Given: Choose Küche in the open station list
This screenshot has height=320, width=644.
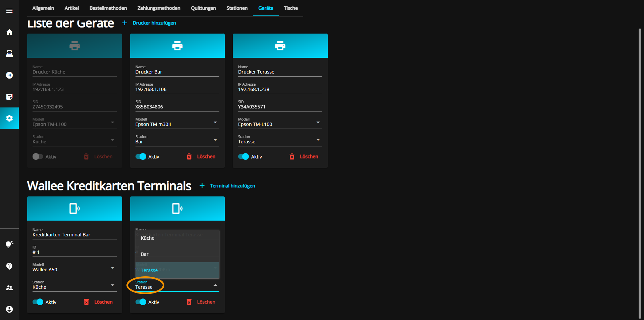Looking at the screenshot, I should tap(177, 238).
